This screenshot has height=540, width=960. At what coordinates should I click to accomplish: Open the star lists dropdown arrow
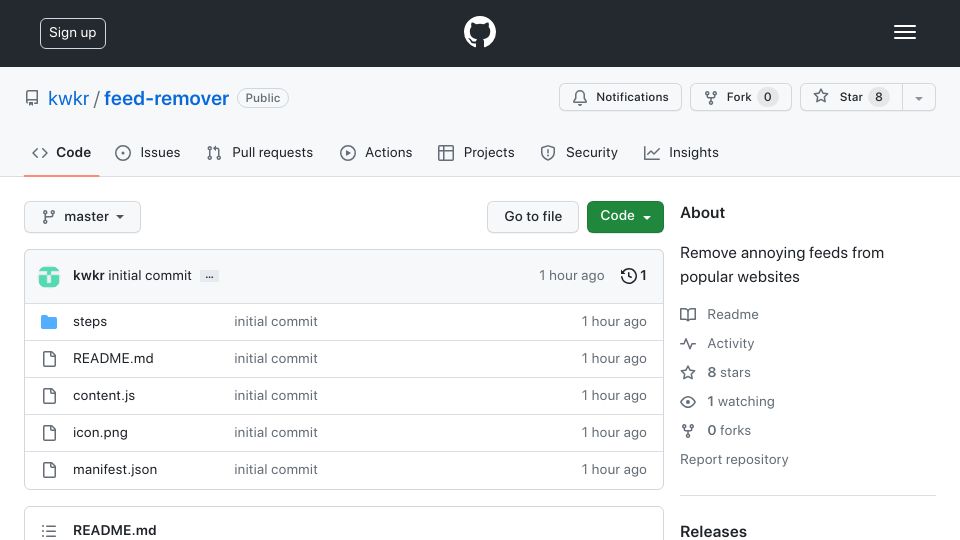pos(918,97)
